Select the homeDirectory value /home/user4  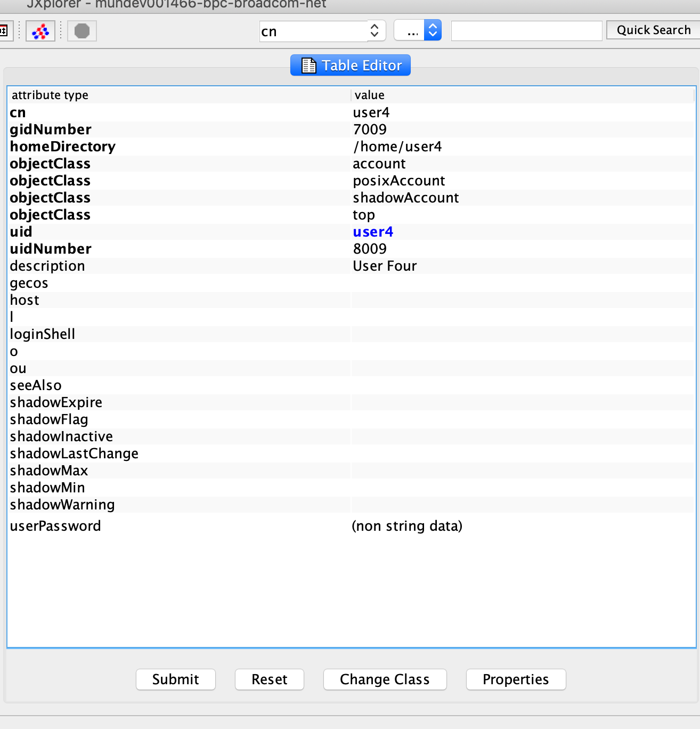397,147
